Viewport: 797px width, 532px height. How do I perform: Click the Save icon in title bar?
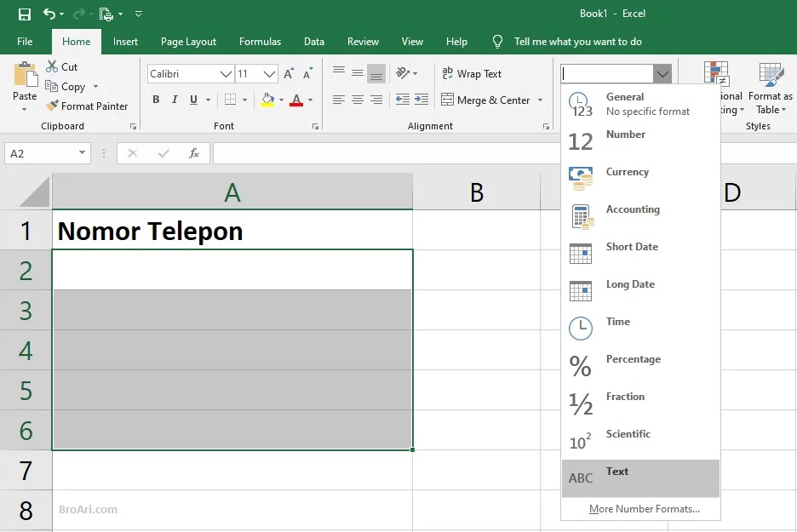(25, 14)
